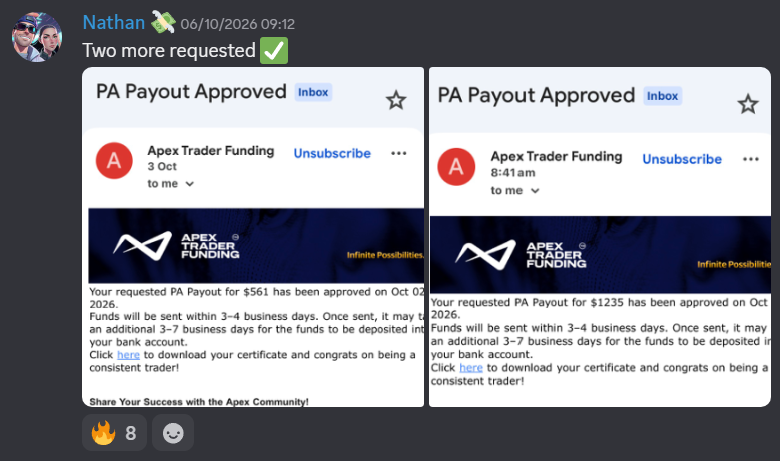Open more options in 8:41 am email
The image size is (780, 461).
click(751, 159)
